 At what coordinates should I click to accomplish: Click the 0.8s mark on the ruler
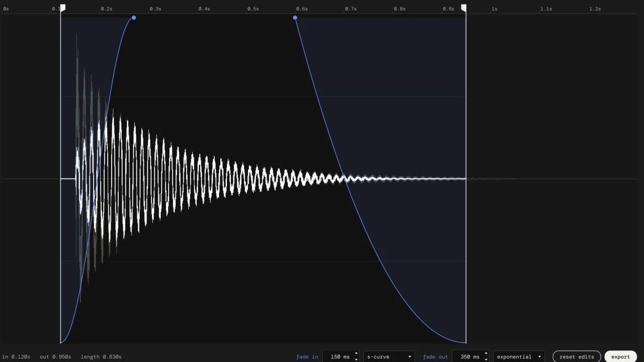(399, 9)
